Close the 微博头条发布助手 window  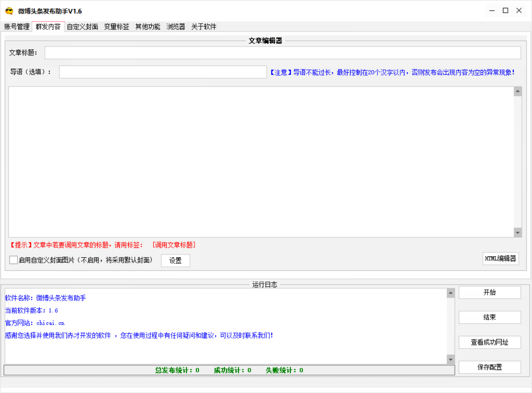519,11
